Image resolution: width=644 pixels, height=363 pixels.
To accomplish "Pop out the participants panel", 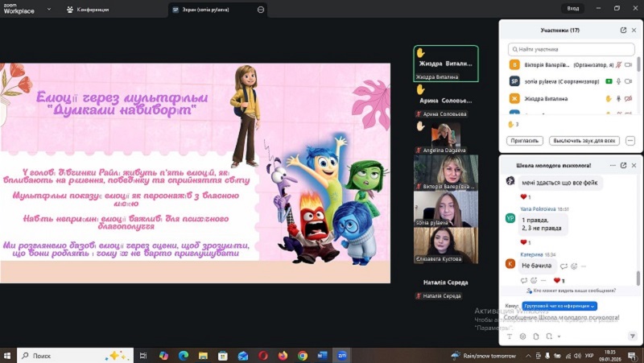I will 623,30.
